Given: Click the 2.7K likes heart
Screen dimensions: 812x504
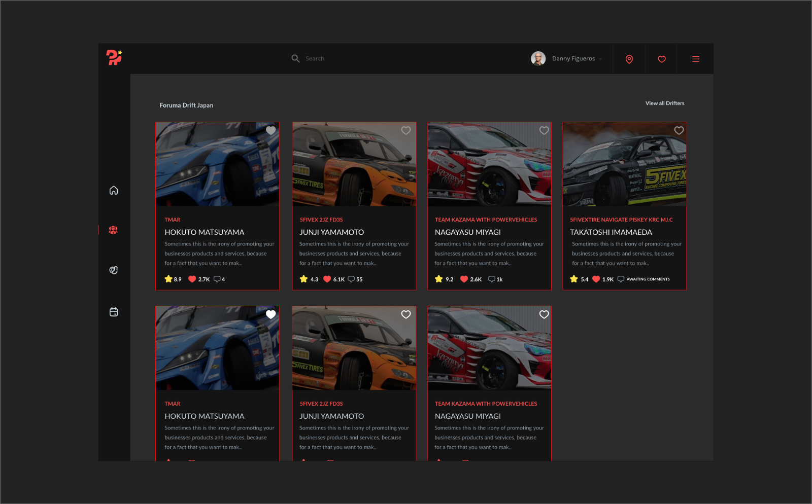Looking at the screenshot, I should point(192,279).
